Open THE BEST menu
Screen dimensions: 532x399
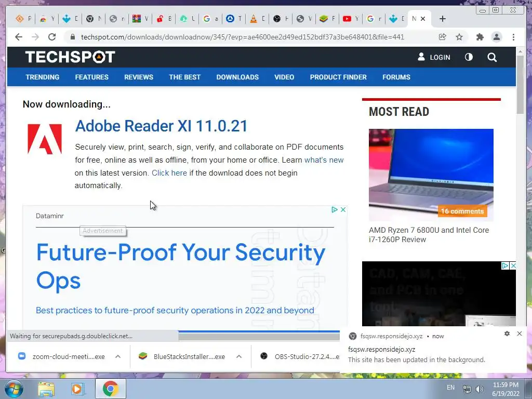pos(185,77)
